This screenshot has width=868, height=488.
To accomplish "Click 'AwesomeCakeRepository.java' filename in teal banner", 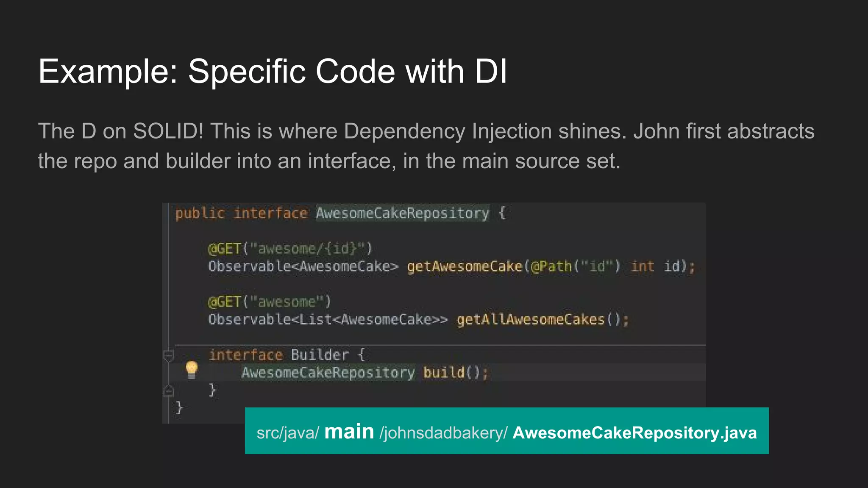I will [634, 433].
